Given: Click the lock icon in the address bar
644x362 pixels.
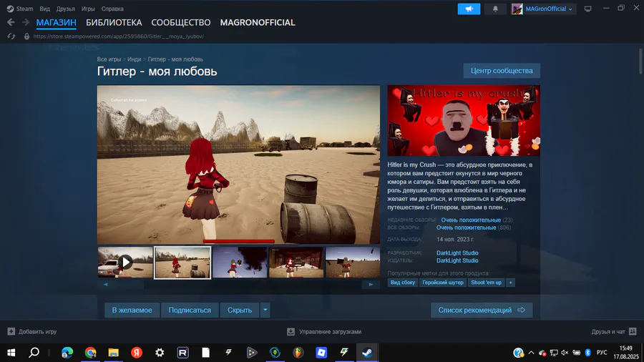Looking at the screenshot, I should coord(26,36).
